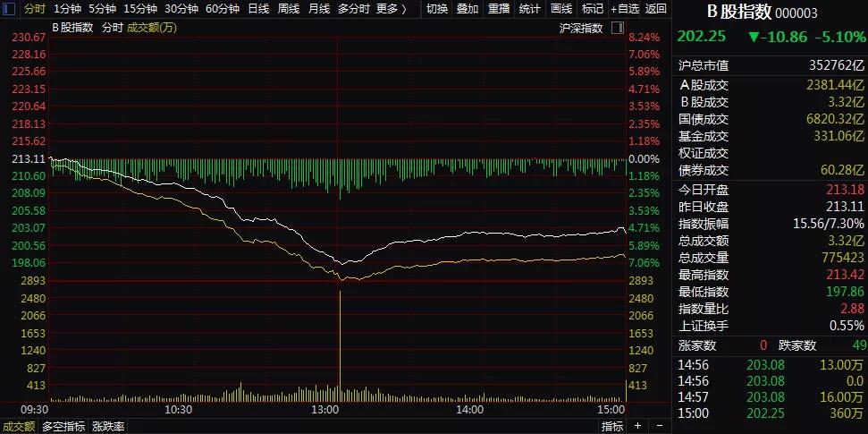
Task: Click the A股成交 value 2381.44亿
Action: [x=833, y=85]
